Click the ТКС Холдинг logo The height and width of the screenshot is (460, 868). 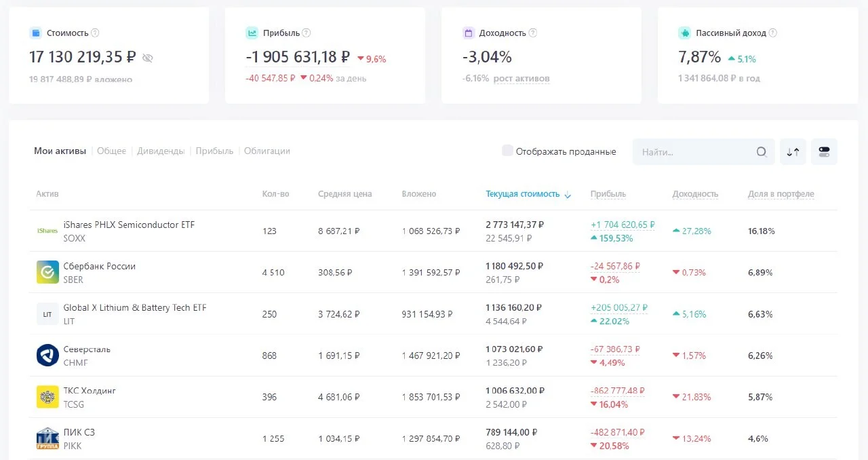pyautogui.click(x=47, y=397)
